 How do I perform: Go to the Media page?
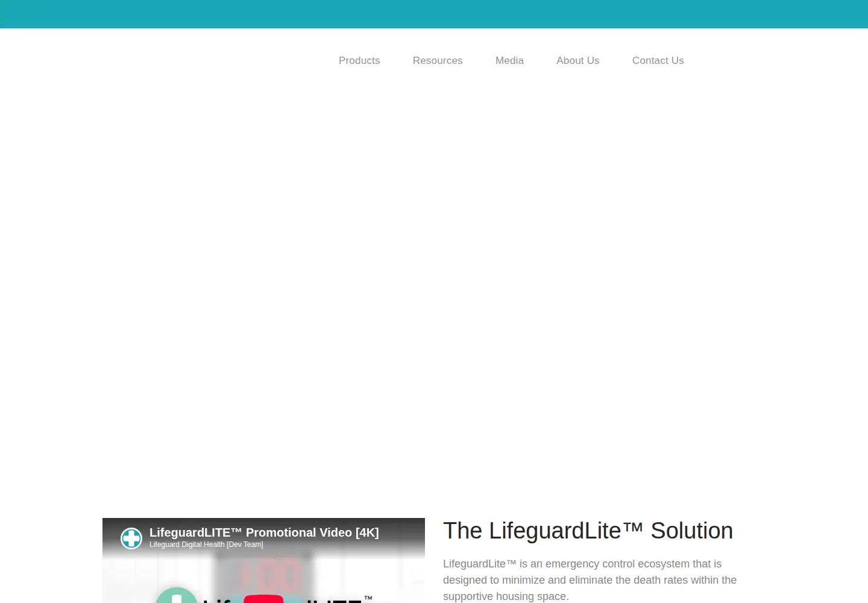509,60
